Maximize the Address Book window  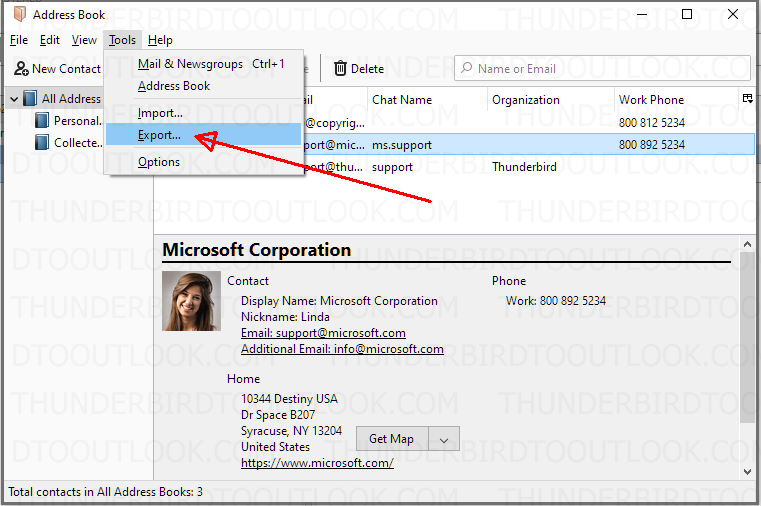click(687, 14)
